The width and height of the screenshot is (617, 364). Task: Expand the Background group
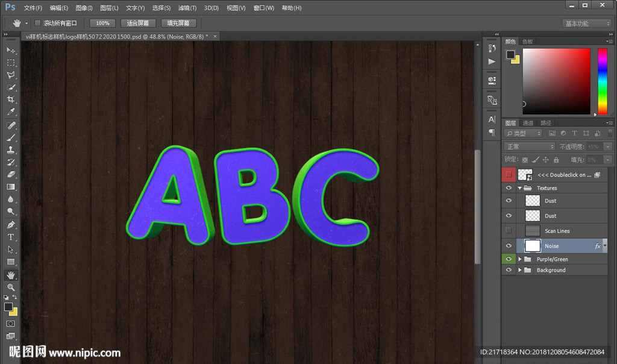[520, 270]
